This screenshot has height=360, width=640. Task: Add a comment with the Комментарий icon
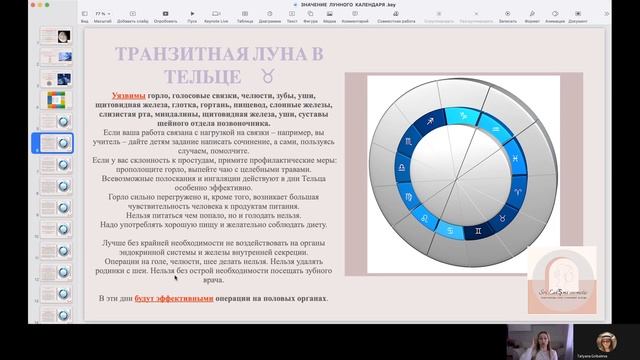[355, 14]
